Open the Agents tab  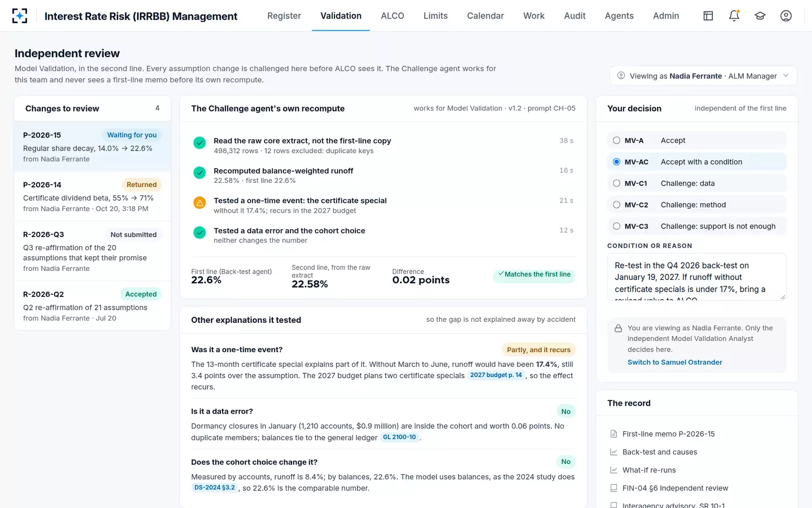pyautogui.click(x=619, y=16)
